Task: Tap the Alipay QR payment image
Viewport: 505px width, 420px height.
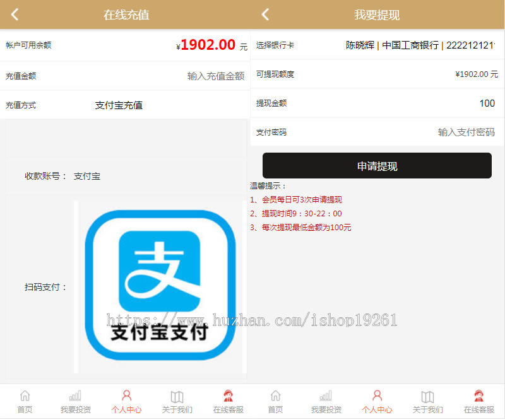Action: (x=160, y=285)
